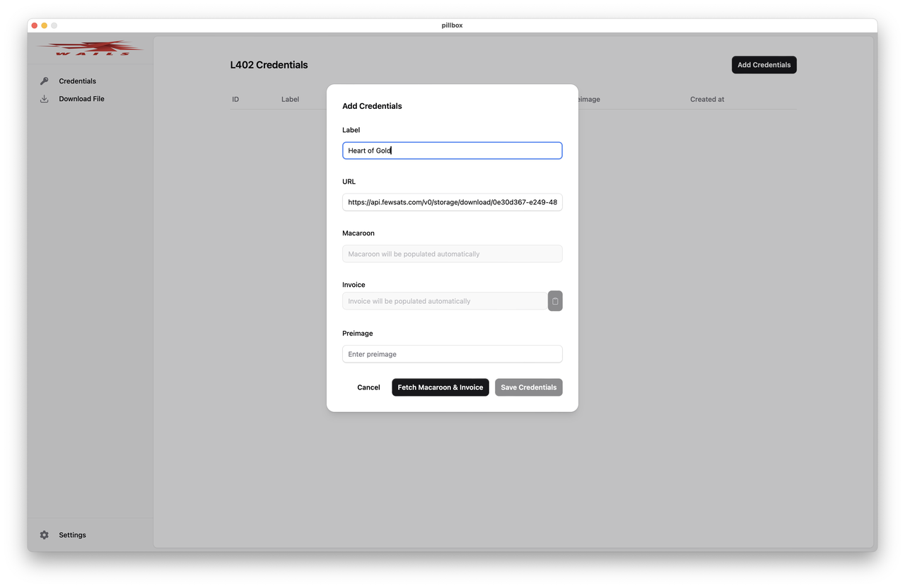Focus the Label input containing Heart of Gold
Viewport: 905px width, 588px height.
coord(452,151)
